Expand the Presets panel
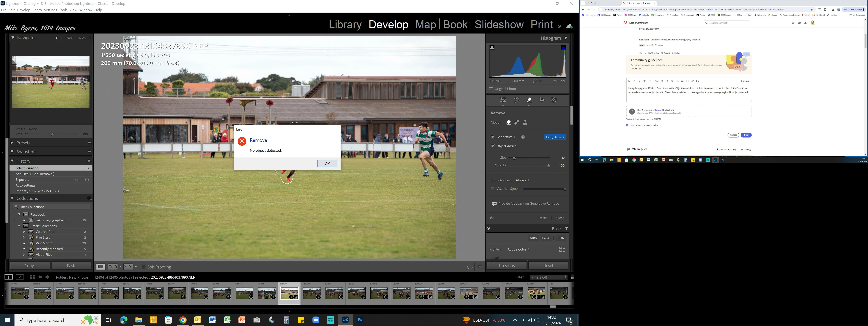The image size is (868, 326). (x=23, y=143)
